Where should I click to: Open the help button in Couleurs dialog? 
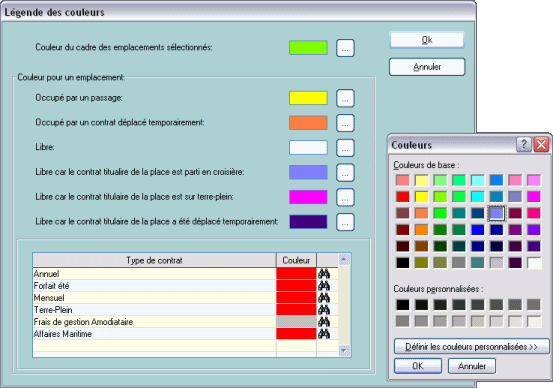[x=524, y=145]
